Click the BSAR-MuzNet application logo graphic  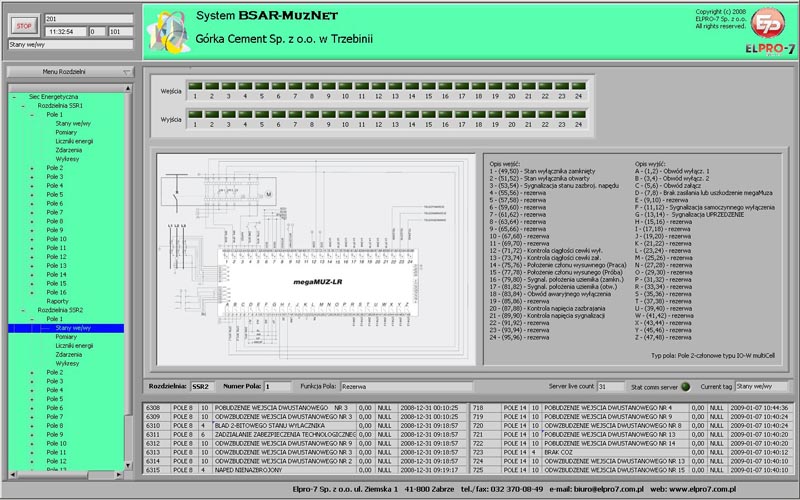168,32
